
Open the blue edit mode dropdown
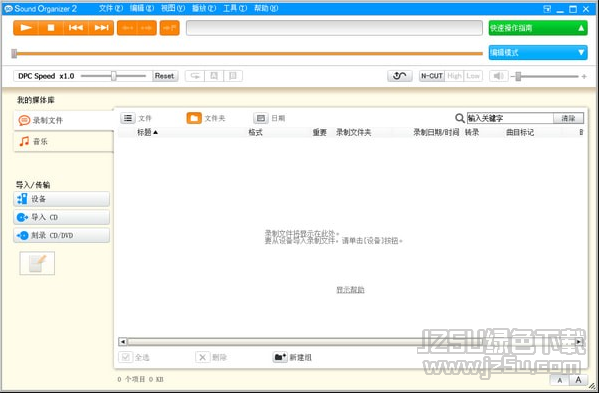click(538, 52)
